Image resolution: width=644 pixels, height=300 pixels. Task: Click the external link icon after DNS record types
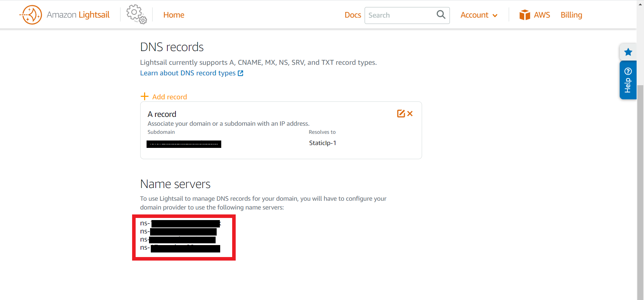(241, 73)
